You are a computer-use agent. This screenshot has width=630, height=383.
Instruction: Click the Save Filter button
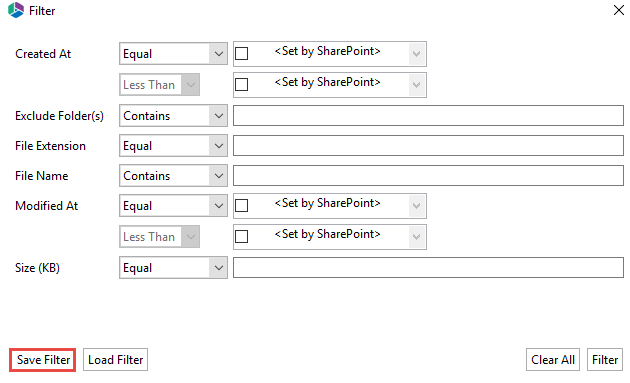point(43,360)
